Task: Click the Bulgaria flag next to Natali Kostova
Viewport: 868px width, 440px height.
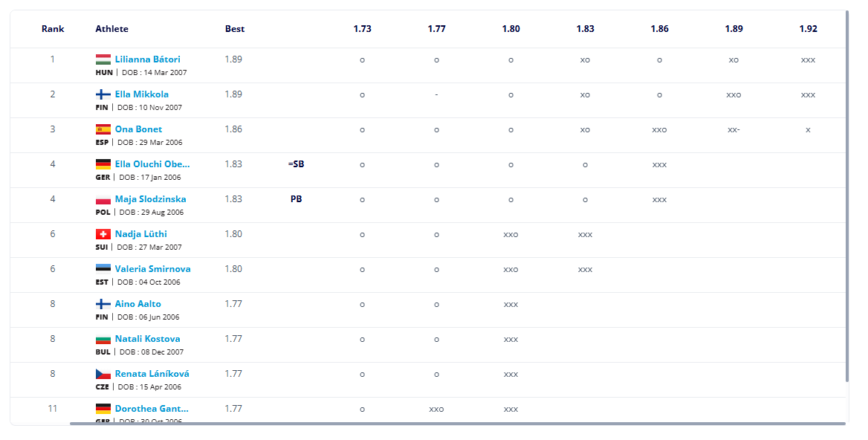Action: (103, 339)
